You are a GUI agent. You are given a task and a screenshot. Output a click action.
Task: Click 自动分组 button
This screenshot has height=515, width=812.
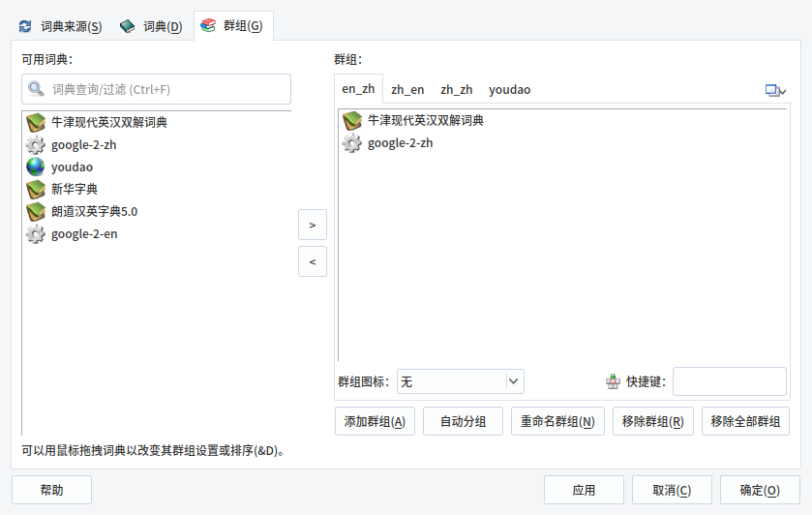coord(463,421)
